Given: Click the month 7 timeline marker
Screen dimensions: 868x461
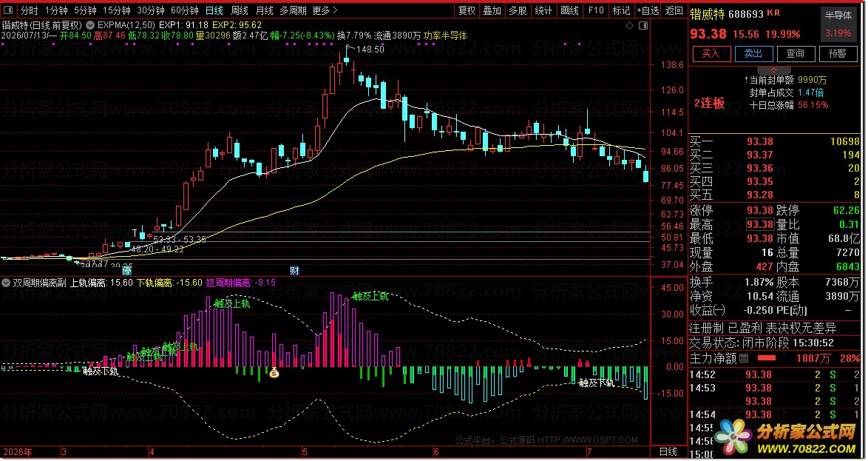Looking at the screenshot, I should click(589, 452).
